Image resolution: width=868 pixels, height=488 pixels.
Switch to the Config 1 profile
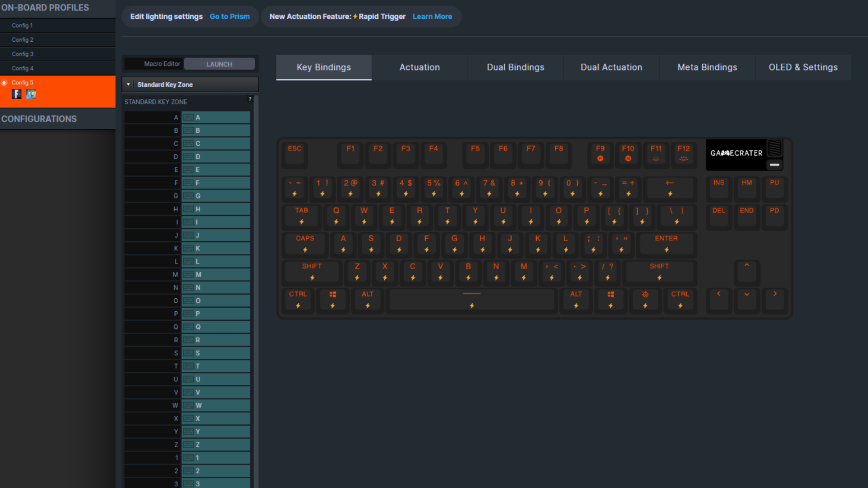click(22, 25)
